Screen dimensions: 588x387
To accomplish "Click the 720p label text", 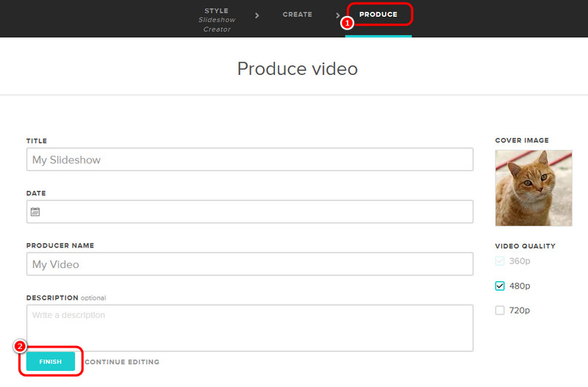I will pyautogui.click(x=520, y=310).
